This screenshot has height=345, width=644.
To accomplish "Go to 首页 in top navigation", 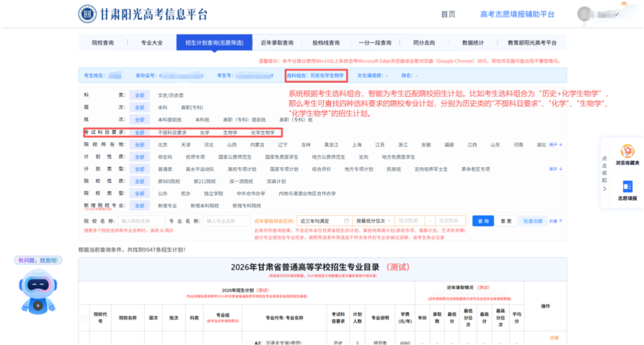I will pos(448,14).
